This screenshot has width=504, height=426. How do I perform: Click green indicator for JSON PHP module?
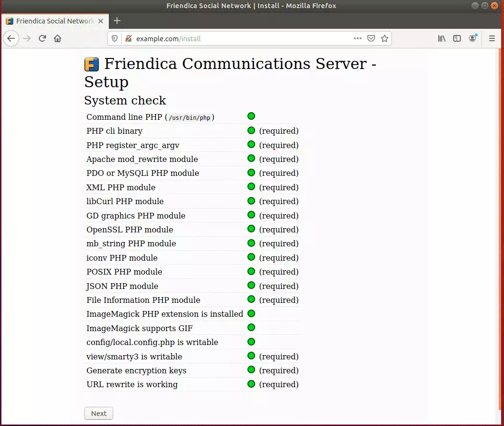[x=251, y=285]
